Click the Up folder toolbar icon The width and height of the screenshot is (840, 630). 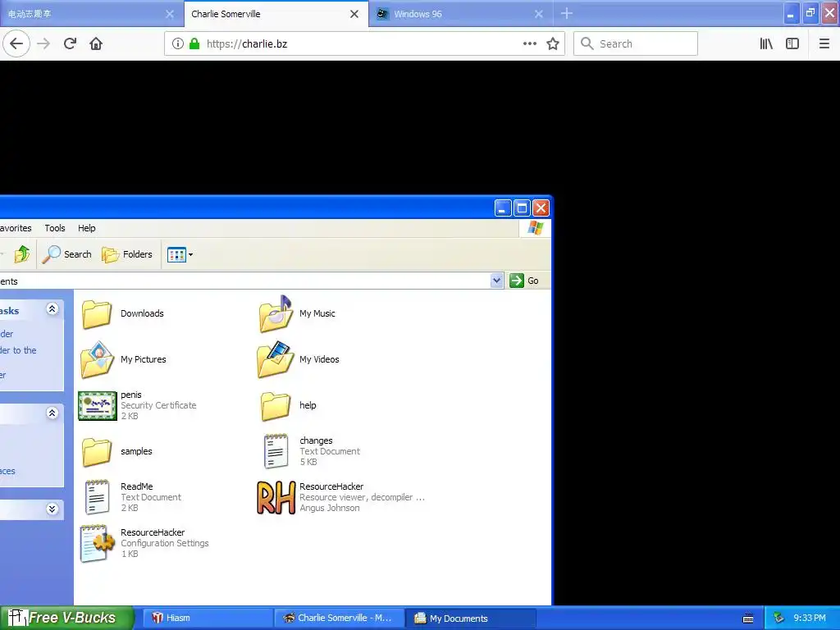coord(22,254)
